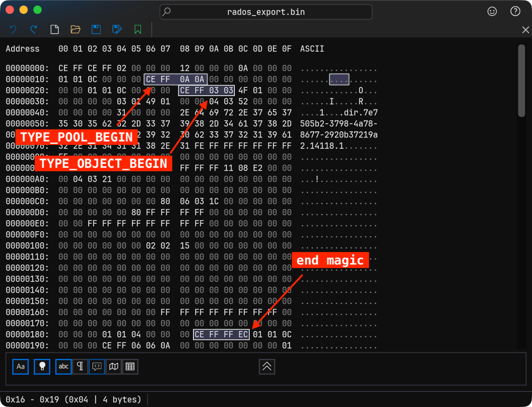Click the save-as pencil disk icon
This screenshot has width=532, height=407.
117,30
